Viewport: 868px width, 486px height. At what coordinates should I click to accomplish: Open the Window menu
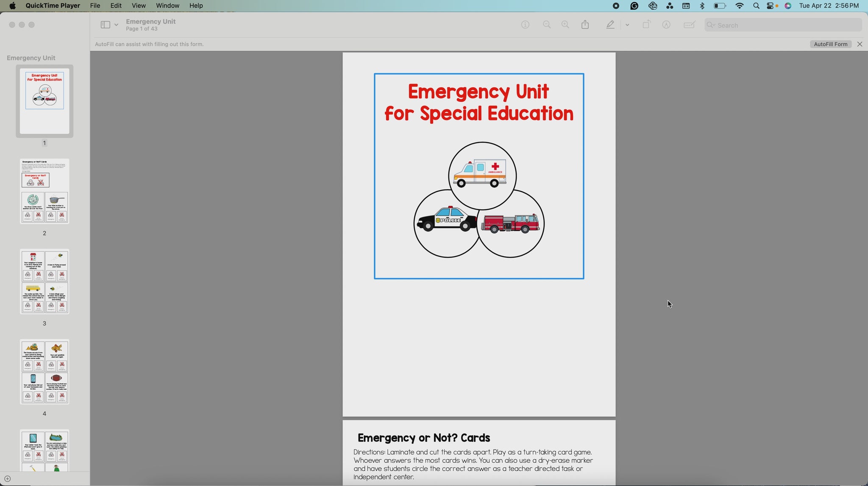tap(167, 6)
